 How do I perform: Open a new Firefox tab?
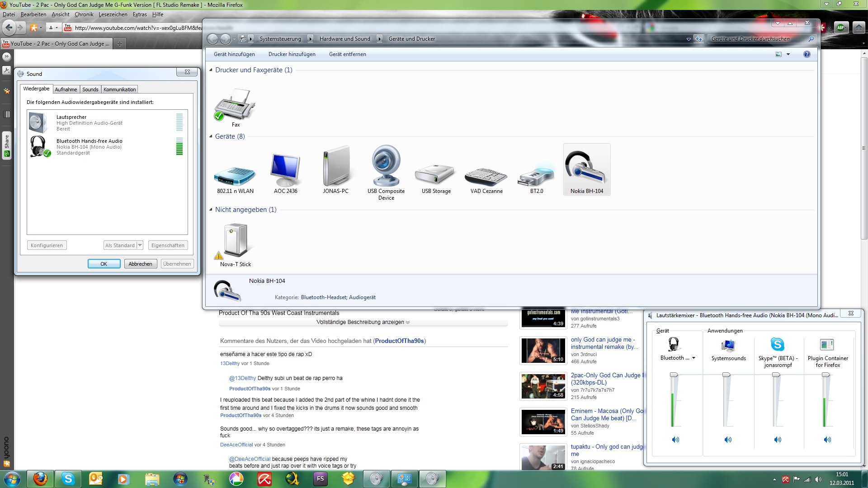point(119,44)
